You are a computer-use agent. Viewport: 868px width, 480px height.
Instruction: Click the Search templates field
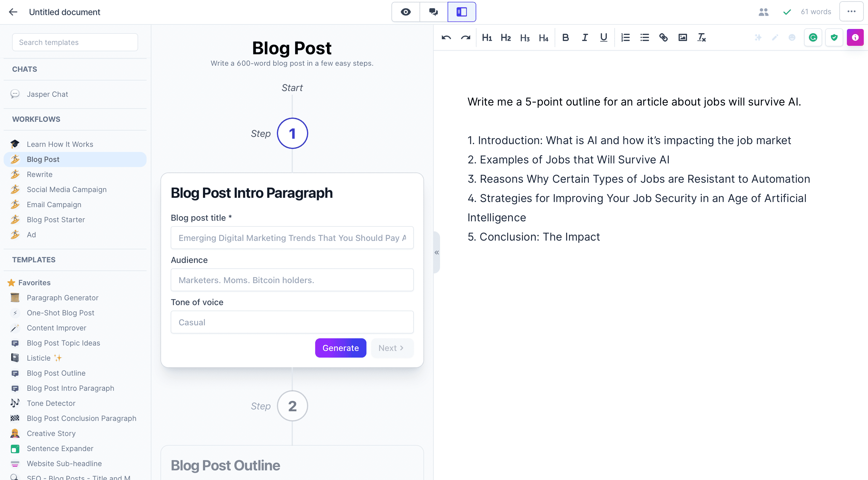point(75,43)
